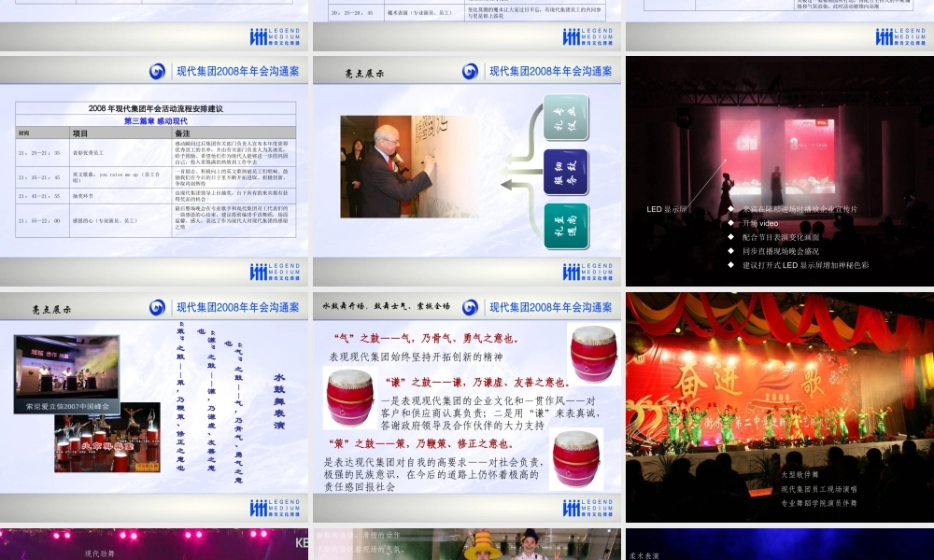Screen dimensions: 934x560
Task: Click the vertical 水鼓舞表演 text
Action: (278, 401)
